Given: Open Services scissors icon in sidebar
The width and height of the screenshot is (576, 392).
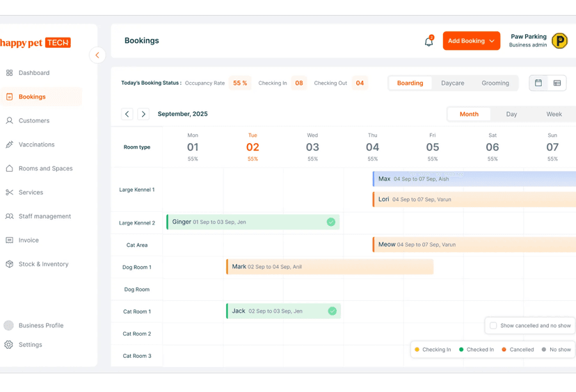Looking at the screenshot, I should click(10, 193).
